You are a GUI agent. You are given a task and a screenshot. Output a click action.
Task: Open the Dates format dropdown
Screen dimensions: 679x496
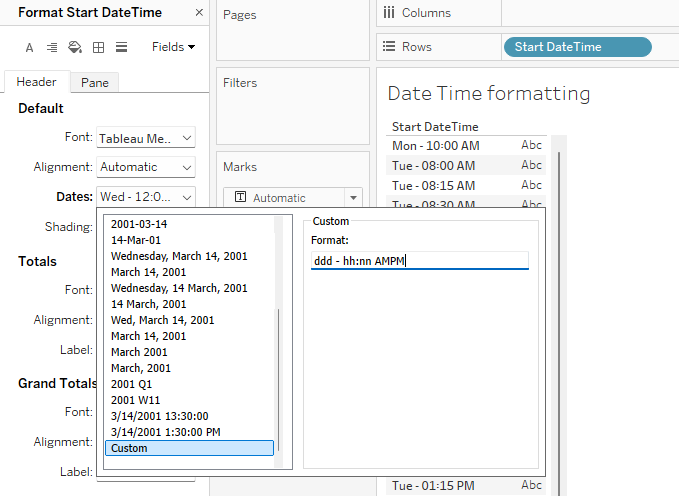click(146, 197)
